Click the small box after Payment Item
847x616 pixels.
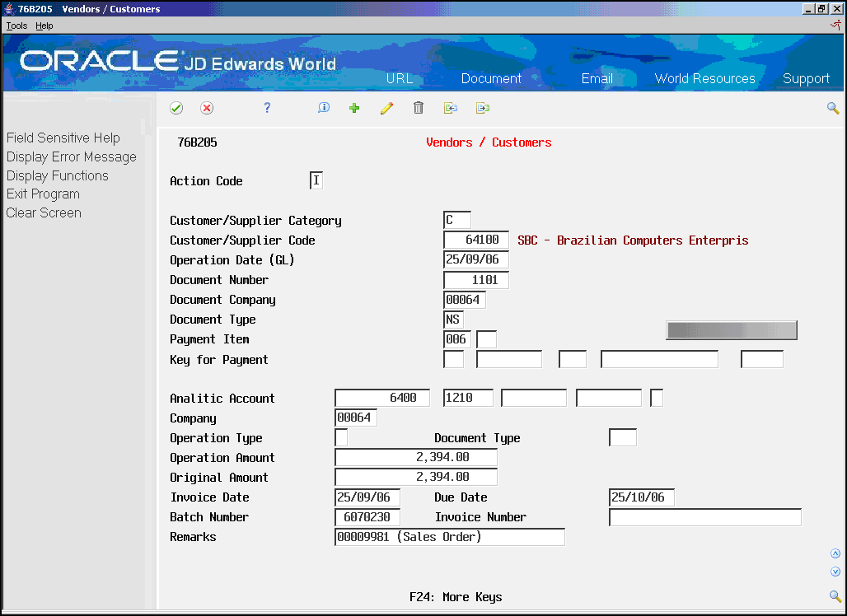(486, 339)
